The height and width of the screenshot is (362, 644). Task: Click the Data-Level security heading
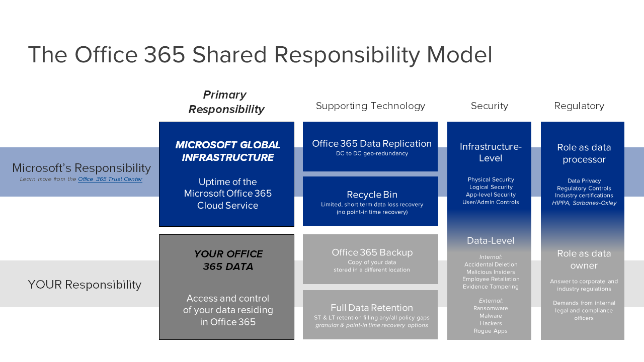[490, 240]
